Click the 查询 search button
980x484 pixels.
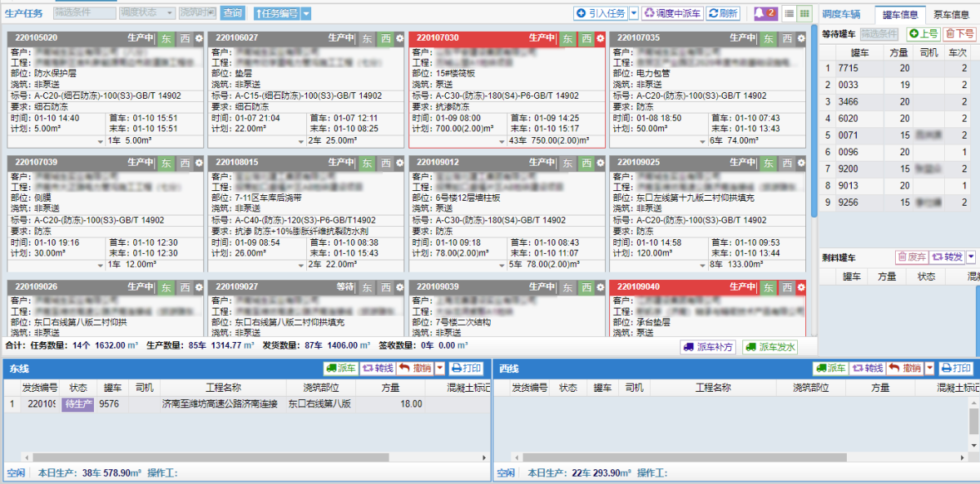[x=233, y=13]
